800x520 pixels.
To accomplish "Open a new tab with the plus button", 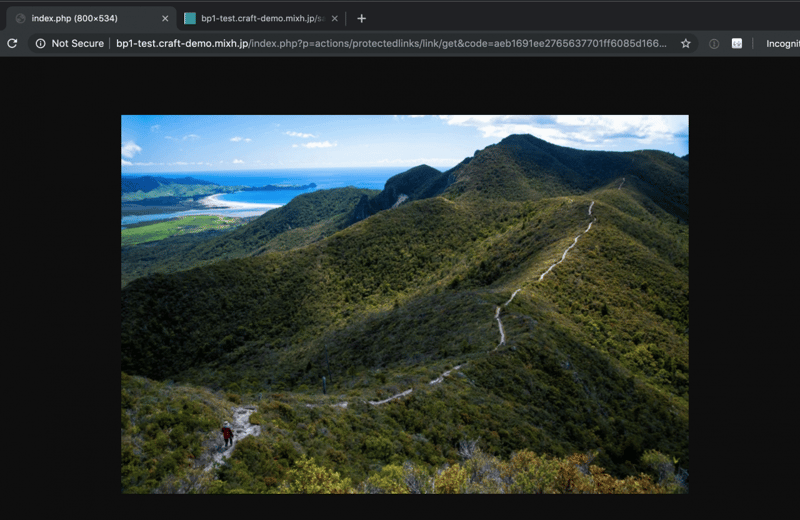I will (x=362, y=18).
